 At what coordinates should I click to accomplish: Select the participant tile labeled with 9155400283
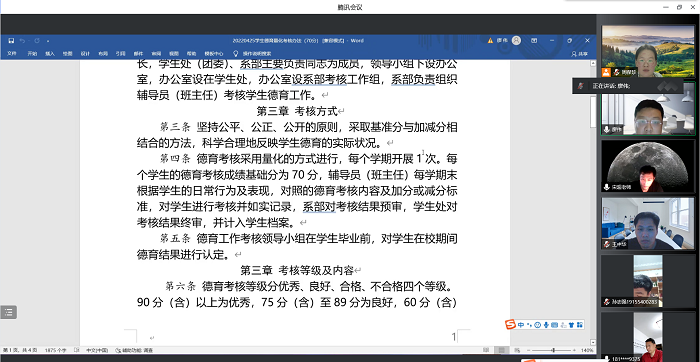(x=648, y=281)
